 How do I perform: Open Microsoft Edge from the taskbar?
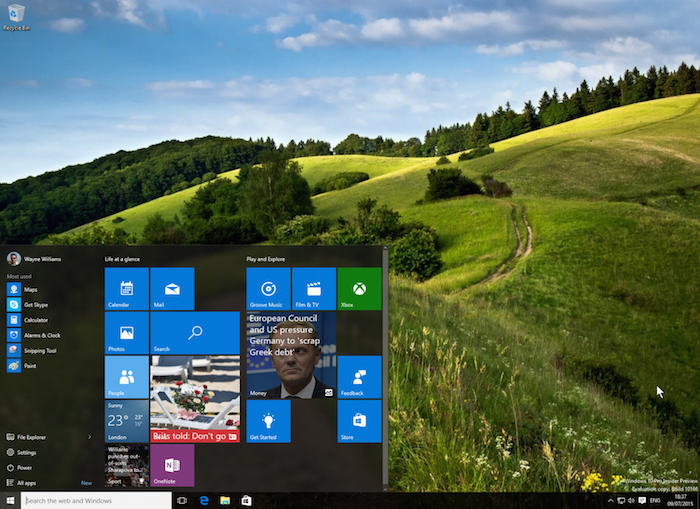click(202, 500)
